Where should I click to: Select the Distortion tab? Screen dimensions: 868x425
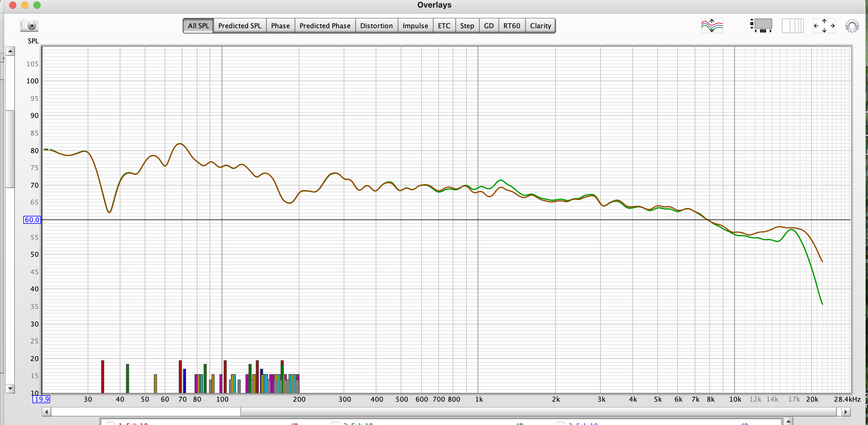click(376, 25)
